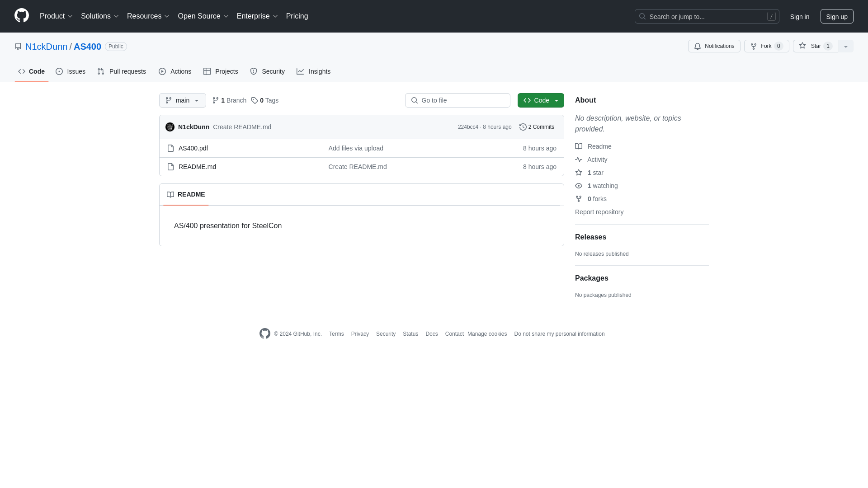View the 1 Branch list
Image resolution: width=868 pixels, height=488 pixels.
pos(229,100)
